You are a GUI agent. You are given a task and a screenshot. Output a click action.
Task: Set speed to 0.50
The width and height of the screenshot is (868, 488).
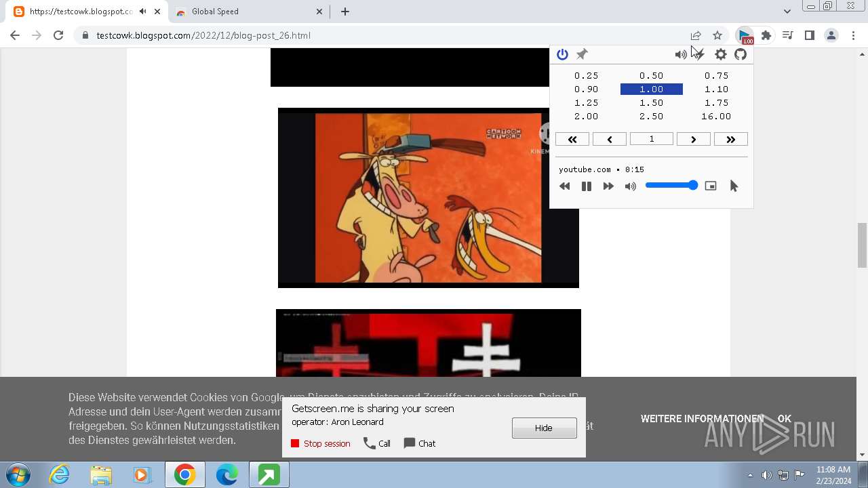[652, 75]
